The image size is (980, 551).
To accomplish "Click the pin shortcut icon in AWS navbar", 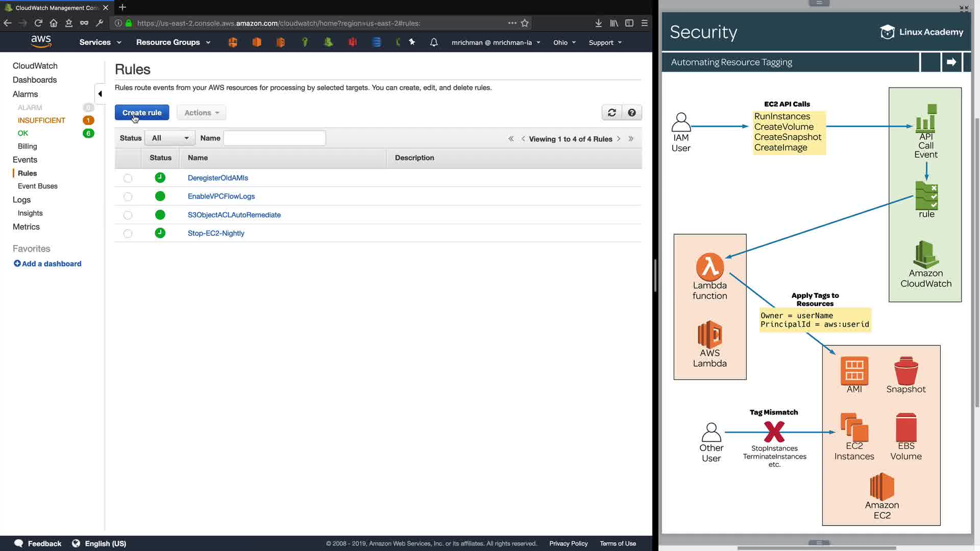I will (x=412, y=42).
